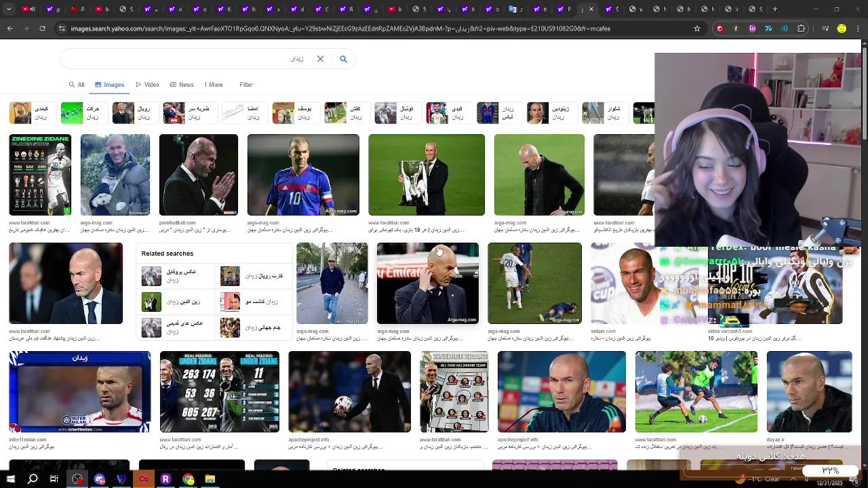This screenshot has height=488, width=868.
Task: Open the OBS icon on the taskbar
Action: (77, 479)
